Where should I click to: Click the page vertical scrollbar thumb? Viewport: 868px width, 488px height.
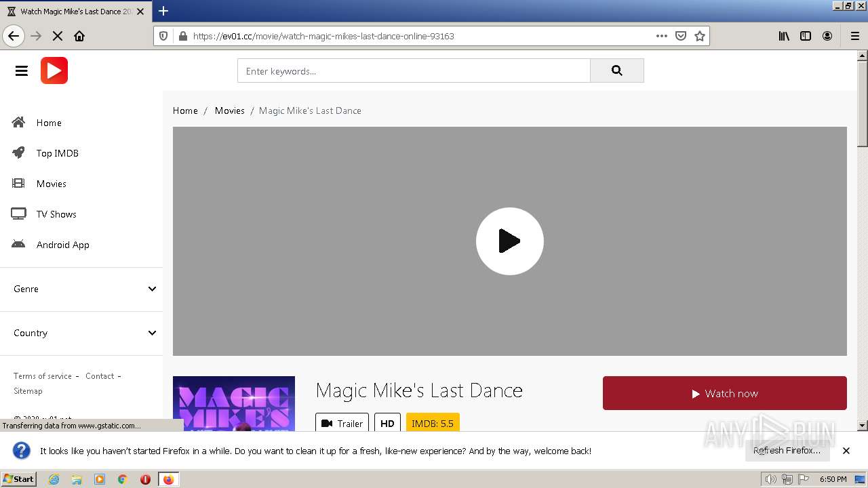[x=863, y=103]
